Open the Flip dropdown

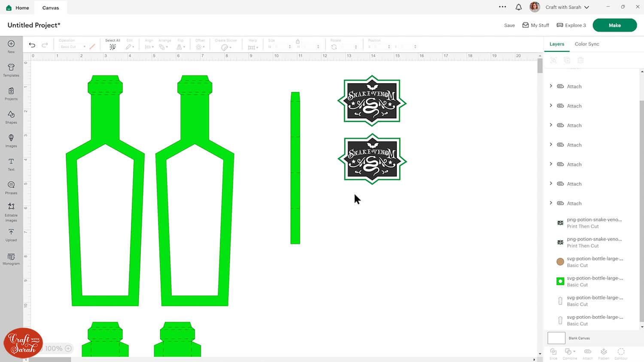(x=181, y=47)
